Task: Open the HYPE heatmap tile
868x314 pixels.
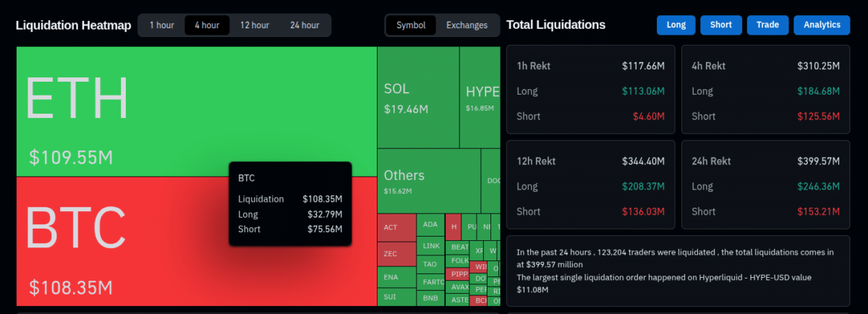Action: [480, 98]
